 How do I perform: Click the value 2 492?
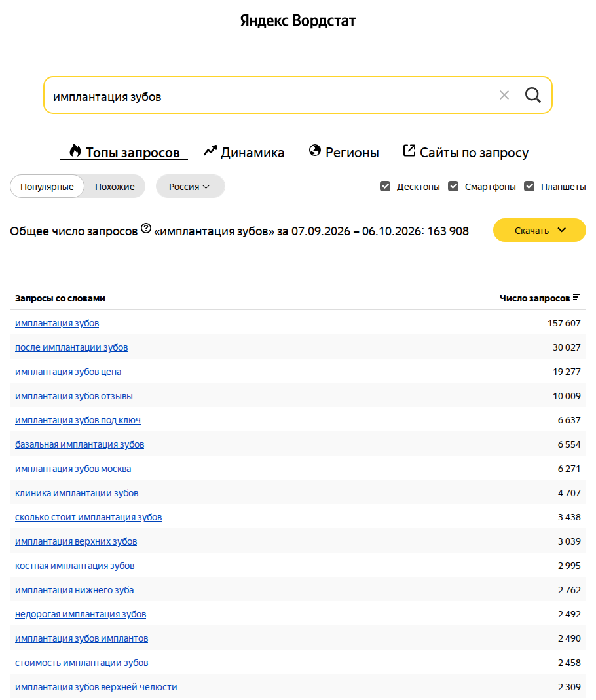569,614
